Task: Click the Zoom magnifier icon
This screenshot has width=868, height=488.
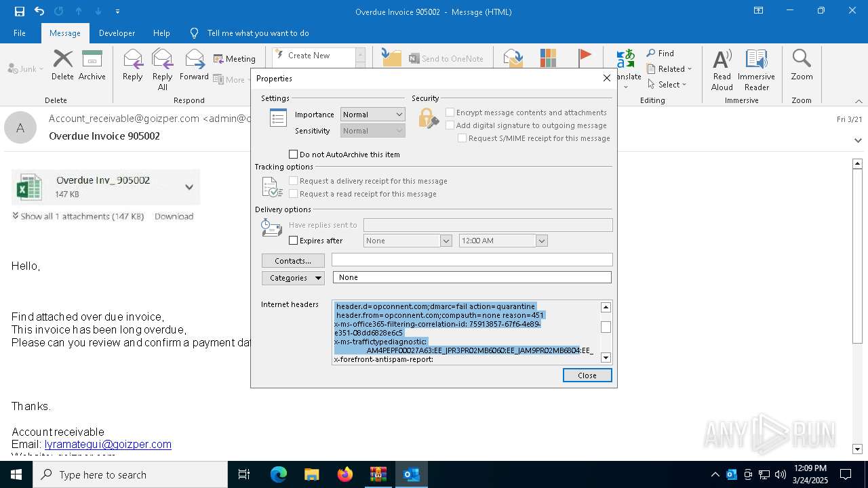Action: pyautogui.click(x=802, y=65)
